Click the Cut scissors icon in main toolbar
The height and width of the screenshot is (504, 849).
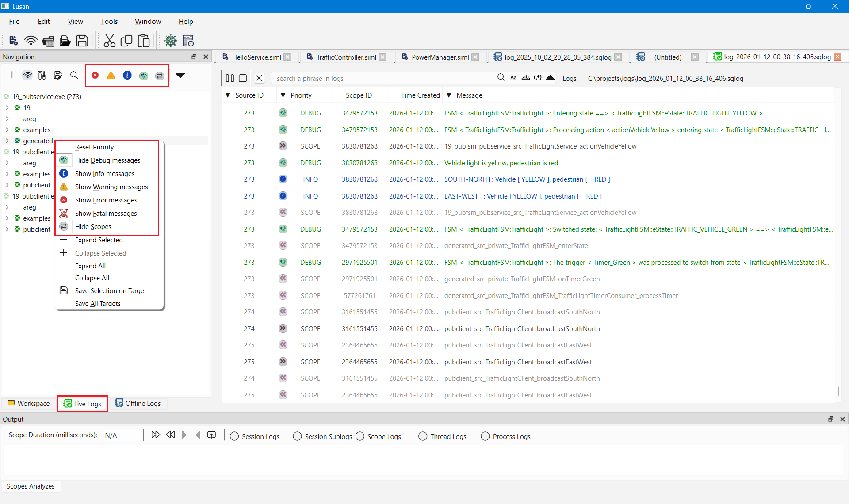coord(109,41)
